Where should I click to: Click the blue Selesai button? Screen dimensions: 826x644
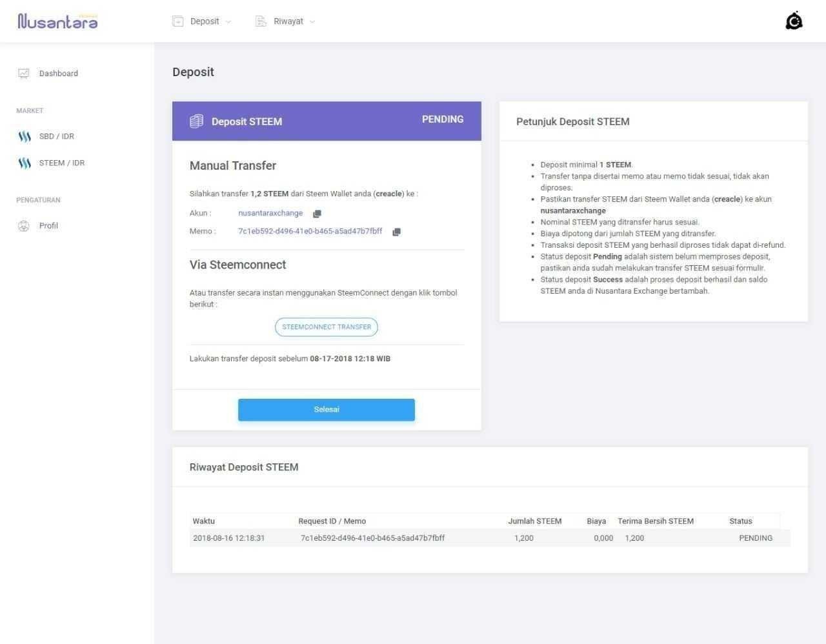tap(327, 410)
